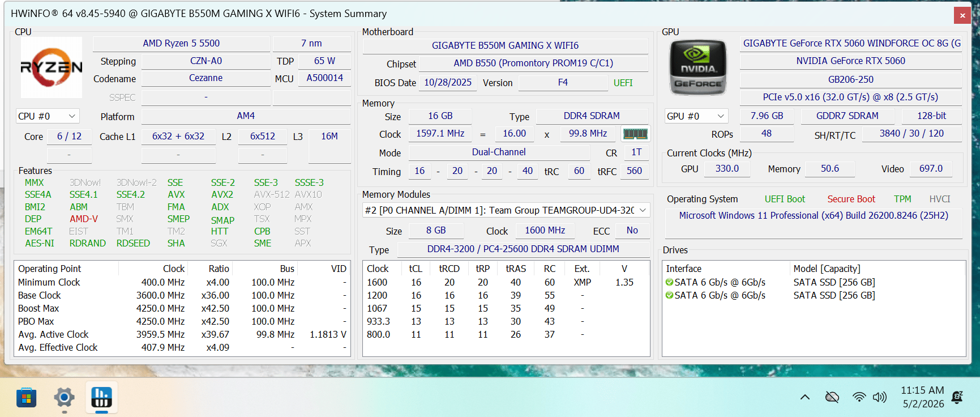Click video clock 697.0

coord(931,169)
